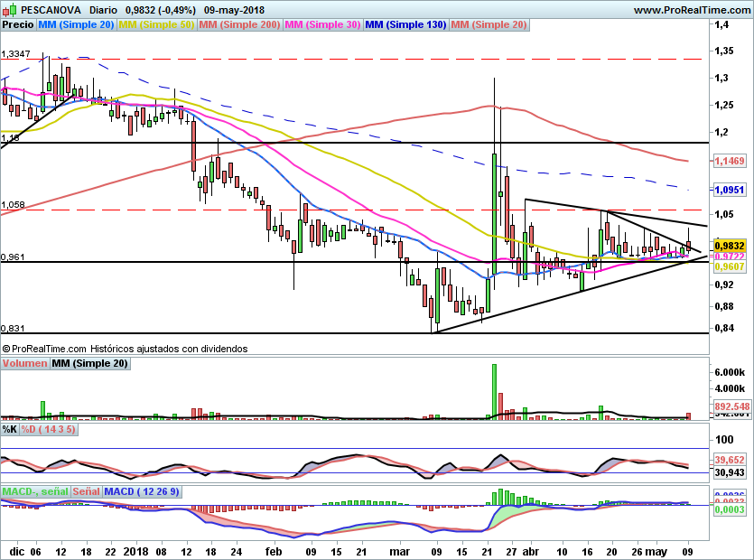Image resolution: width=754 pixels, height=560 pixels.
Task: Select the Volumen panel label
Action: pos(25,363)
